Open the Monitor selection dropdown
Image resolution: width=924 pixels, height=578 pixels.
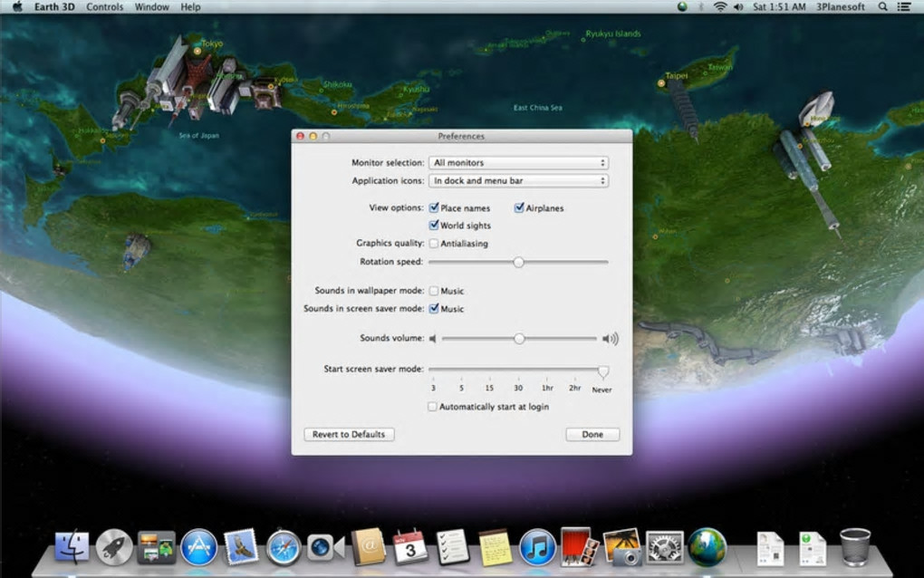tap(517, 163)
